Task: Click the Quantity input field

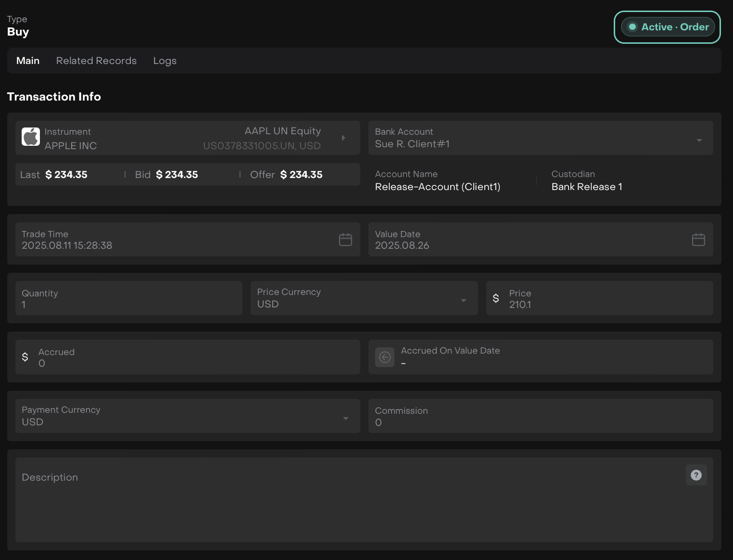Action: click(x=128, y=299)
